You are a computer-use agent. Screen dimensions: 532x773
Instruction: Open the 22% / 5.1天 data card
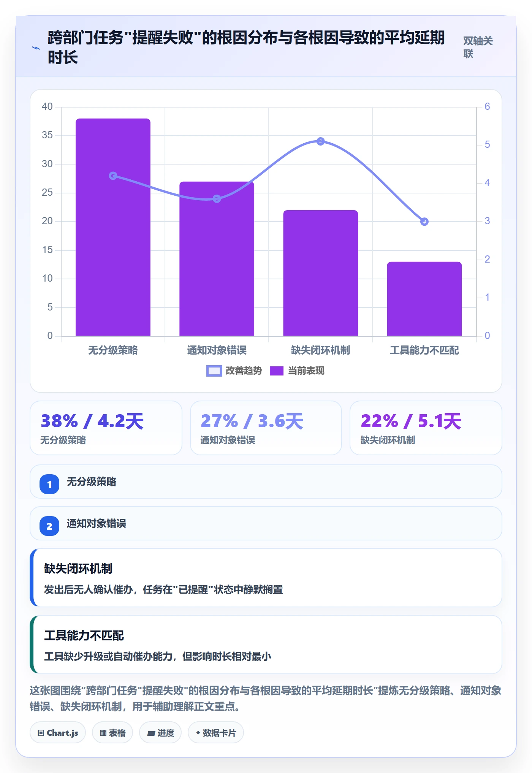[426, 428]
